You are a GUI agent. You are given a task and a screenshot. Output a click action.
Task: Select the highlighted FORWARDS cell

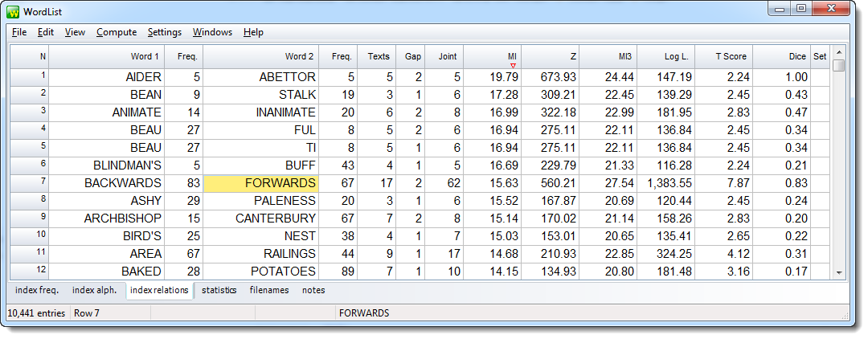pyautogui.click(x=260, y=183)
